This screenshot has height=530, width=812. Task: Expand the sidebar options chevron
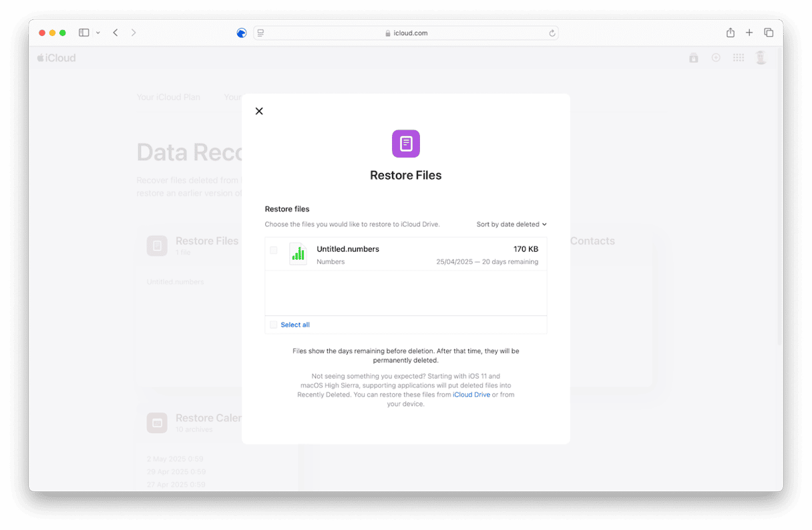pyautogui.click(x=98, y=33)
